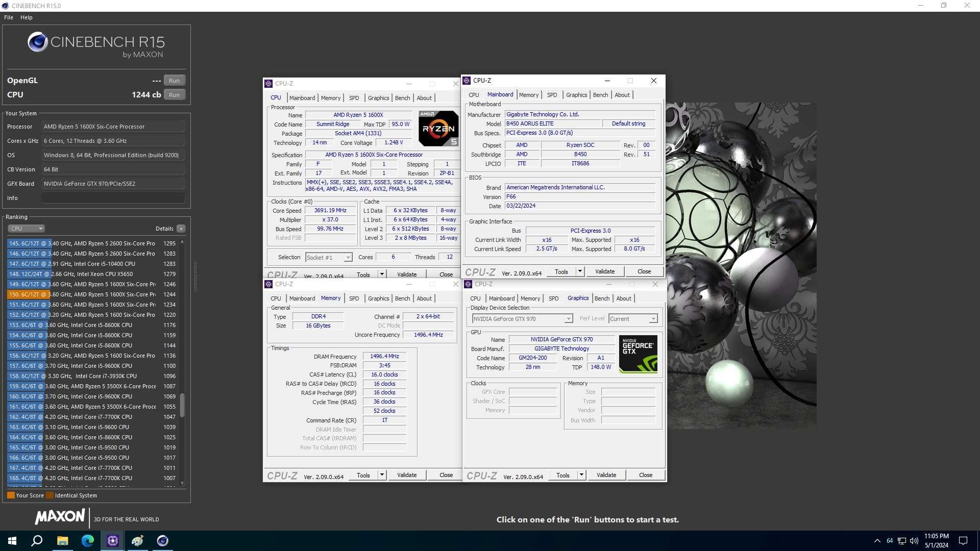Switch to Mainboard tab in CPU window
Viewport: 980px width, 551px height.
click(x=302, y=98)
